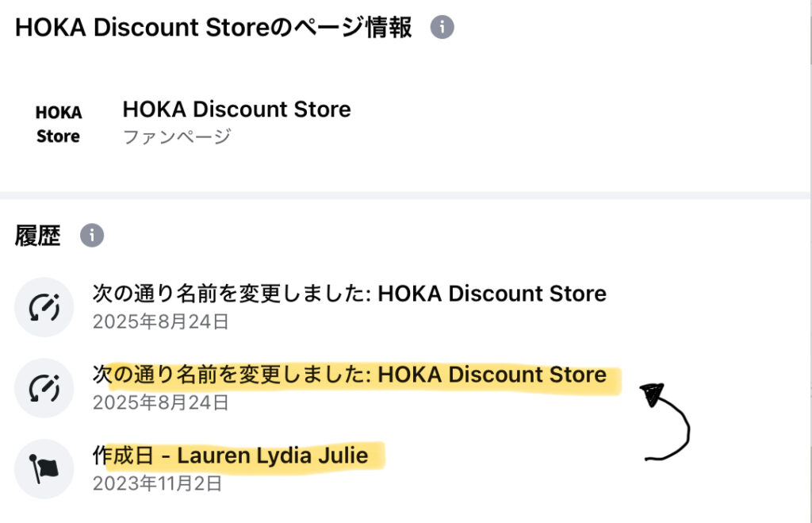Click 2025年8月24日 date under the highlighted entry
Viewport: 812px width, 523px height.
click(160, 402)
